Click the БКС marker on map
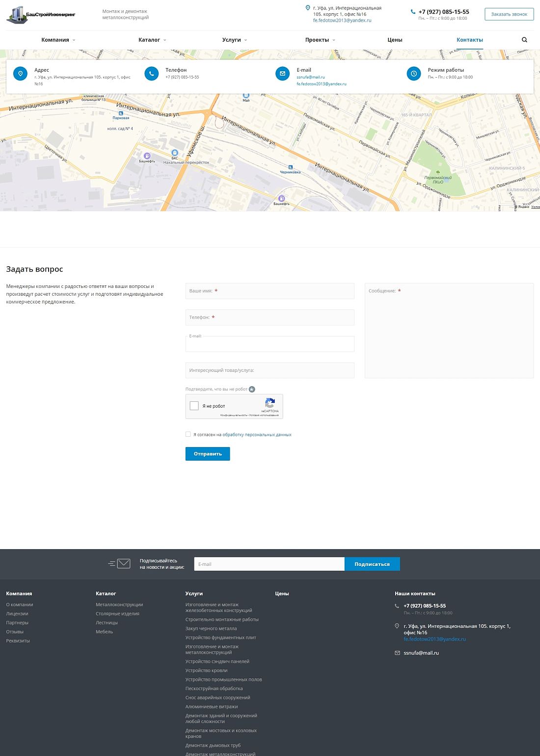The width and height of the screenshot is (540, 756). [x=174, y=153]
